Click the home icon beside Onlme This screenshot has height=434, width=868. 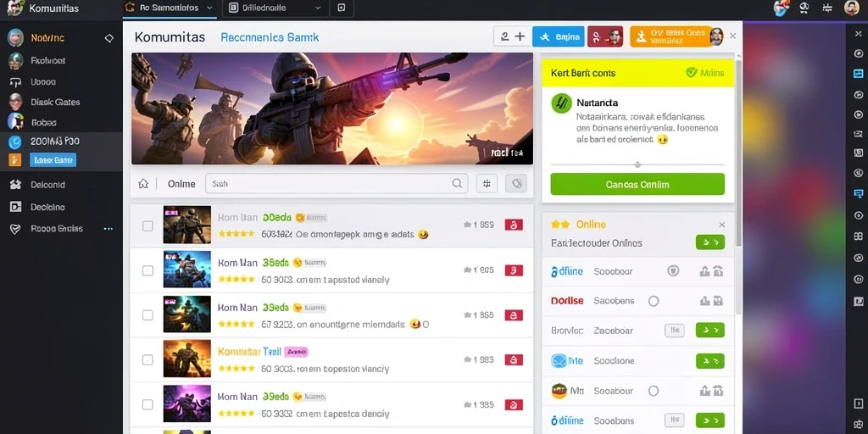click(143, 184)
